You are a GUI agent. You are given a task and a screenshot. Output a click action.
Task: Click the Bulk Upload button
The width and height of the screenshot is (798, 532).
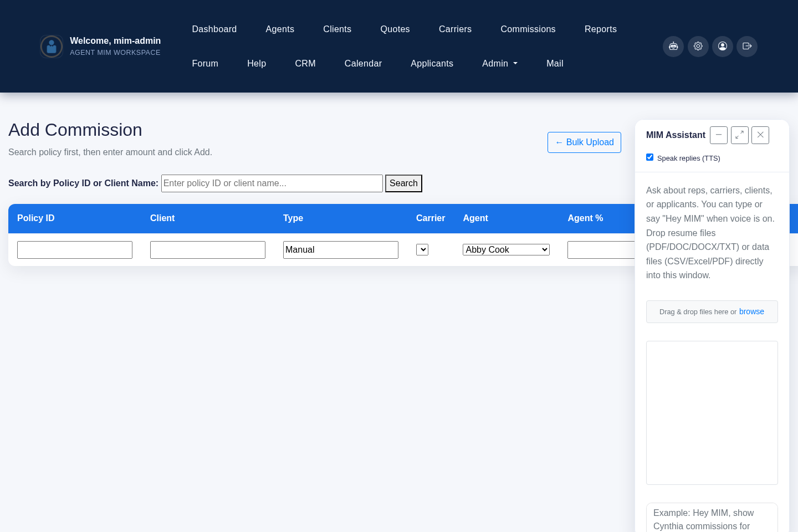click(584, 142)
